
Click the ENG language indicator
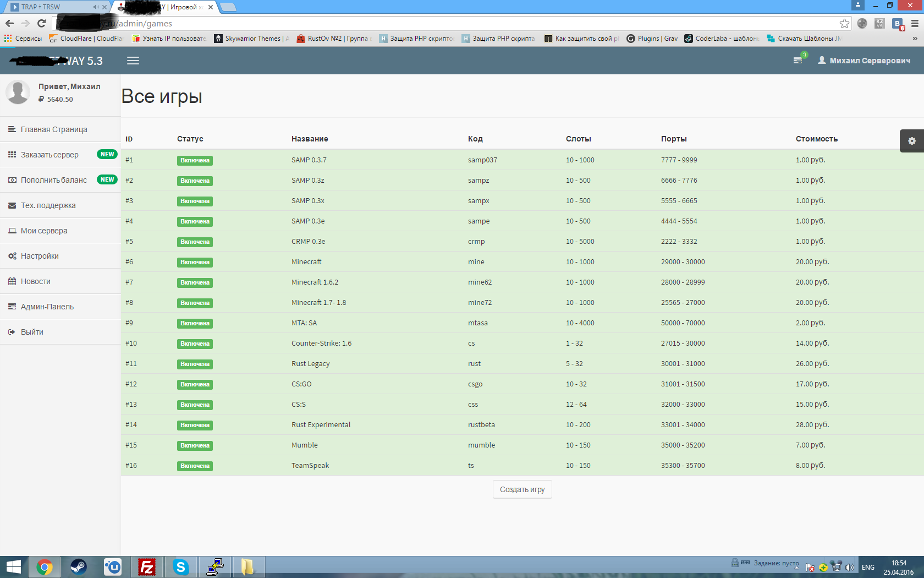868,568
